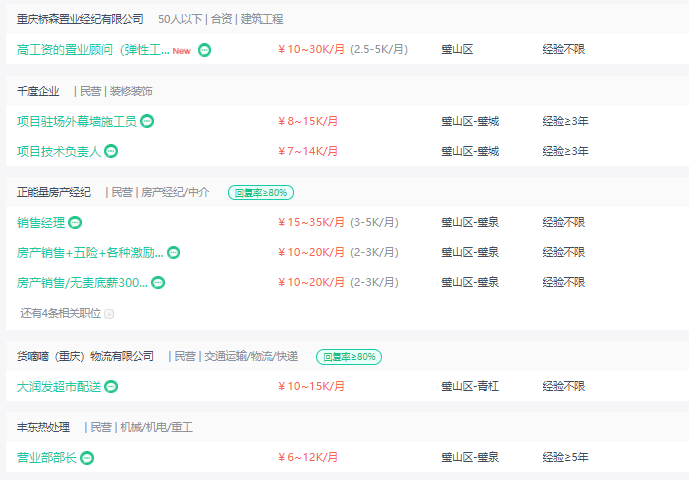Open 重庆桥森置业经纪有限公司 company page
Image resolution: width=689 pixels, height=480 pixels.
point(80,19)
